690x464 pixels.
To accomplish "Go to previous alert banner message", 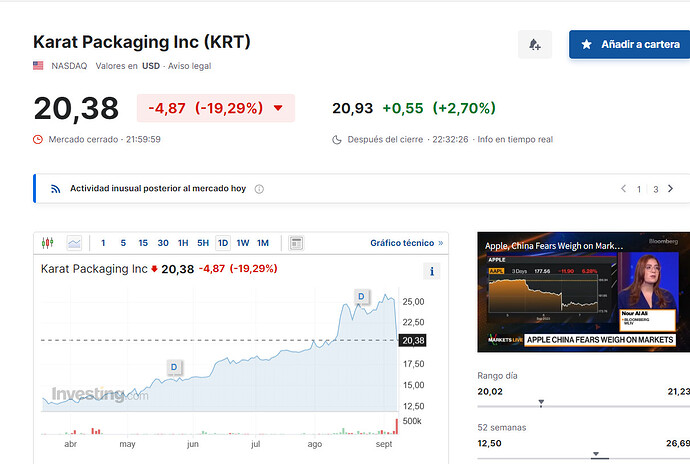I will pyautogui.click(x=623, y=189).
